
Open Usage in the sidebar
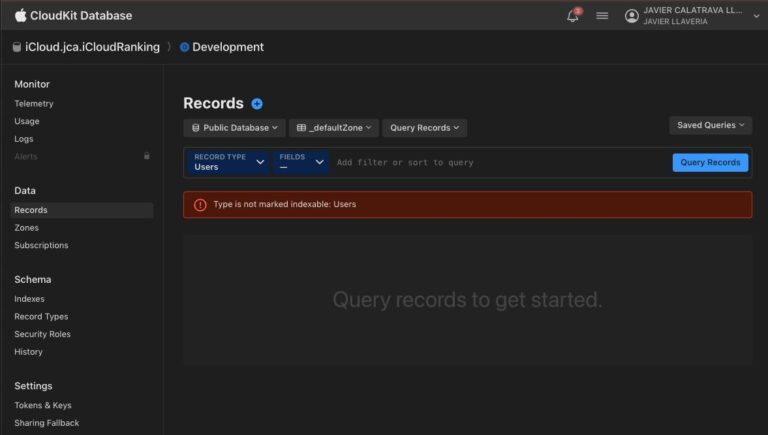tap(27, 121)
